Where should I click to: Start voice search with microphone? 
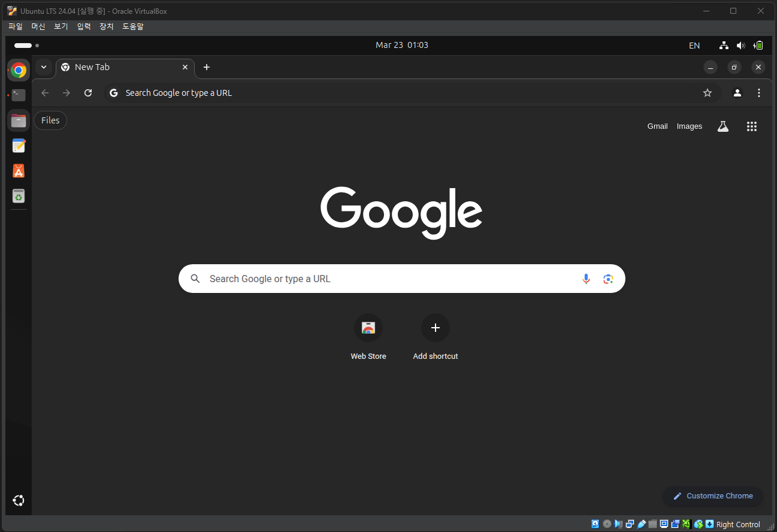tap(586, 279)
